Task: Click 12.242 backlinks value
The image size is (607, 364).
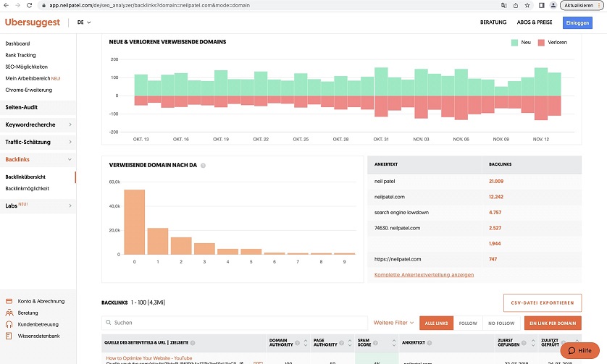Action: 496,197
